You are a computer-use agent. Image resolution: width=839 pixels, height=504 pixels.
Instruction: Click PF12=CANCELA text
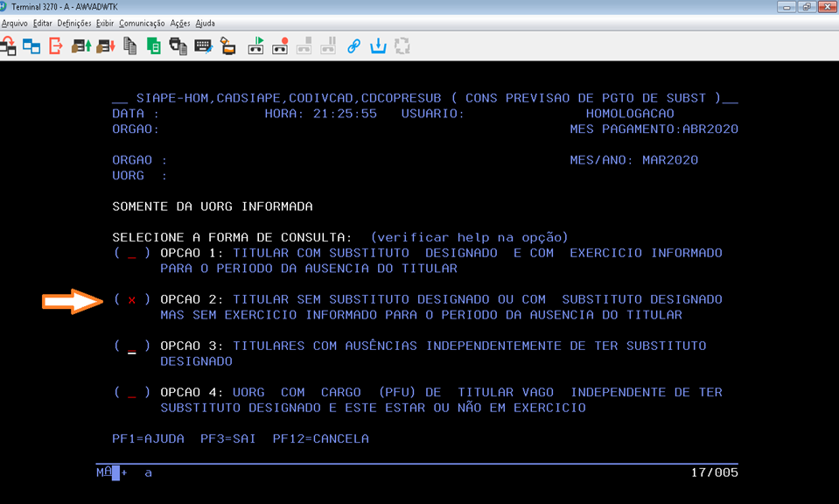pos(320,438)
